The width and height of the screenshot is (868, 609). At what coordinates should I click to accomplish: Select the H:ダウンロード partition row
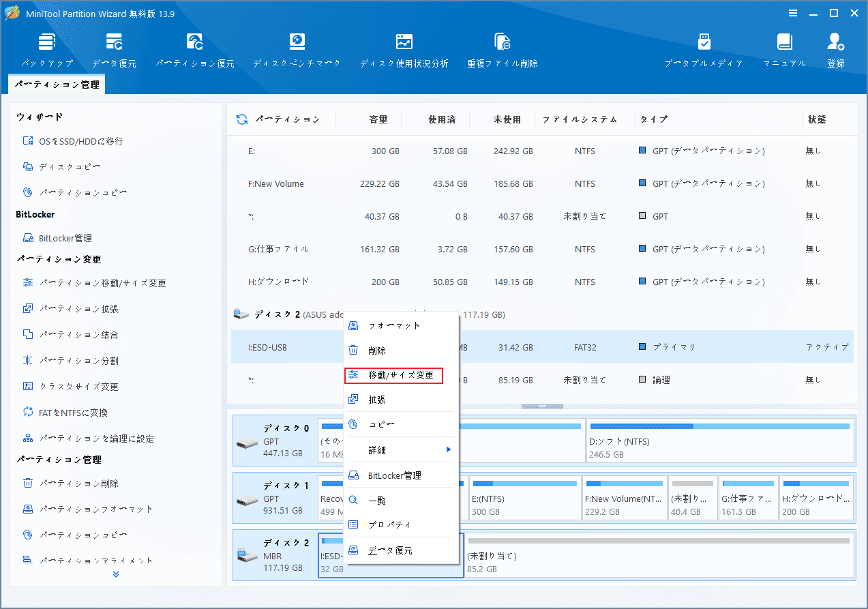[542, 281]
